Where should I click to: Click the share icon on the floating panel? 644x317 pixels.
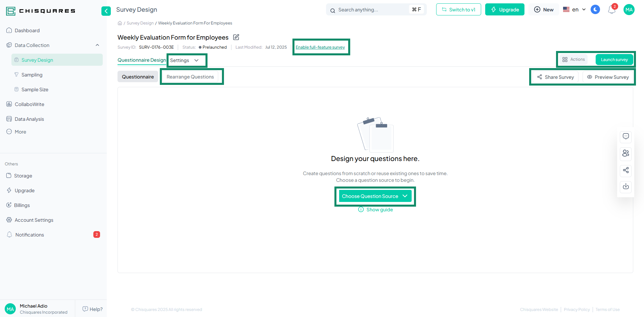click(625, 171)
